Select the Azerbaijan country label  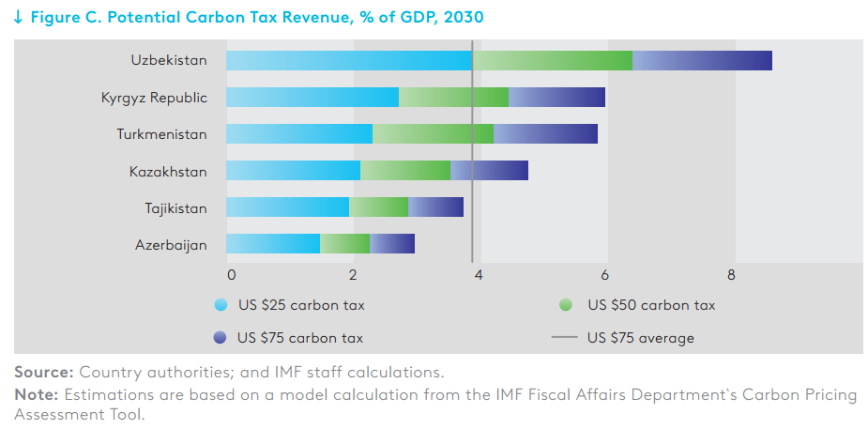[x=171, y=245]
